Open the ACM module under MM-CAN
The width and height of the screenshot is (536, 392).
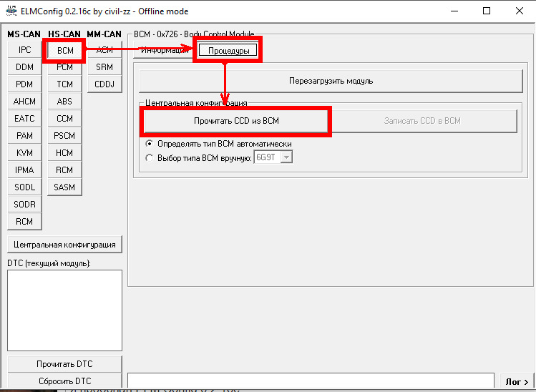click(104, 50)
